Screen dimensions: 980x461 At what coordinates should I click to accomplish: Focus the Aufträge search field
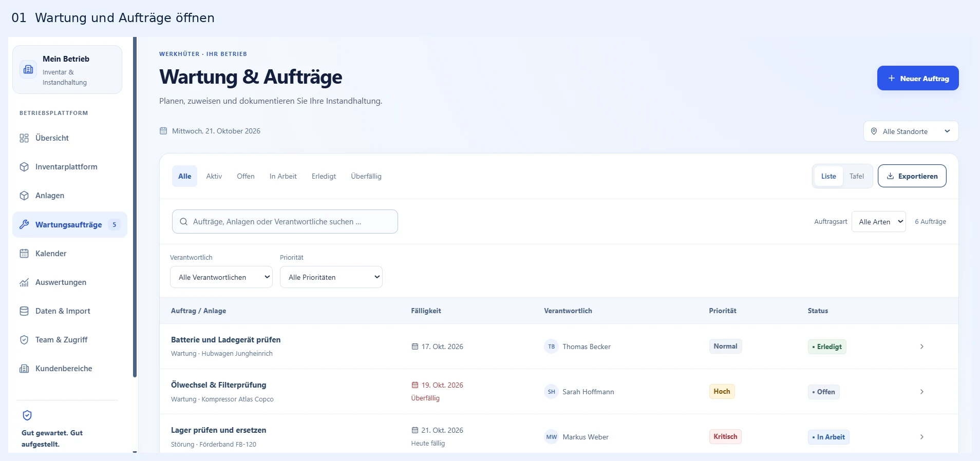coord(285,222)
